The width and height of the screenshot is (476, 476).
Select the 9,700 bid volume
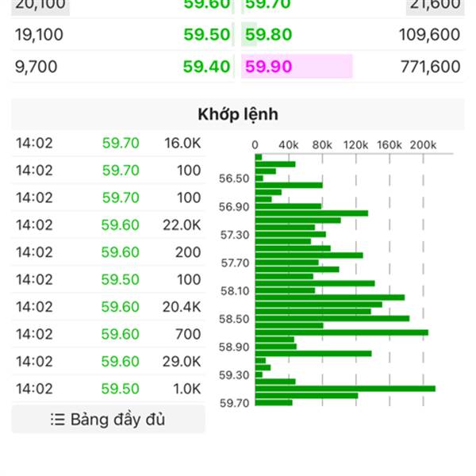36,67
